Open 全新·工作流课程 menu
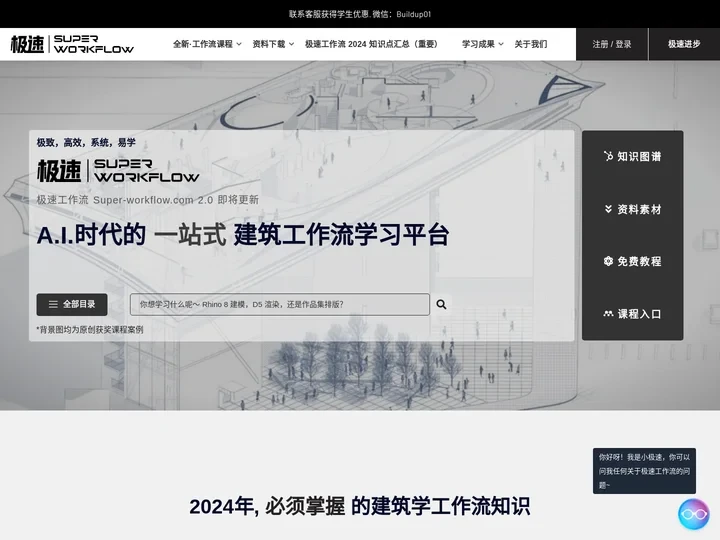720x540 pixels. point(207,44)
